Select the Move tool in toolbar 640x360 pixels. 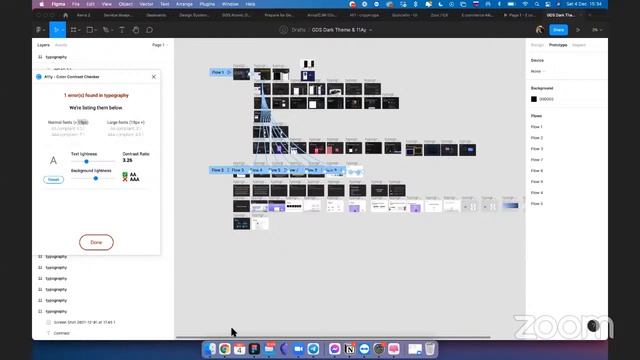[56, 30]
